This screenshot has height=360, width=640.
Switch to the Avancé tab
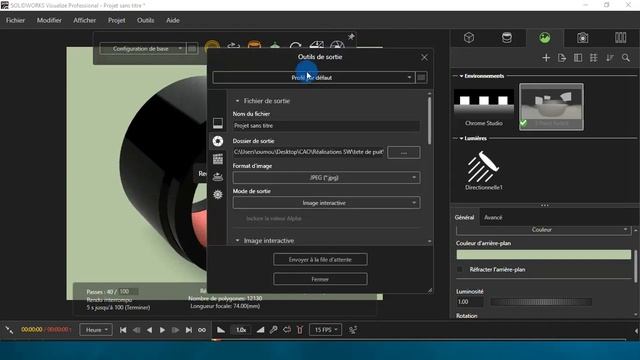click(x=493, y=218)
